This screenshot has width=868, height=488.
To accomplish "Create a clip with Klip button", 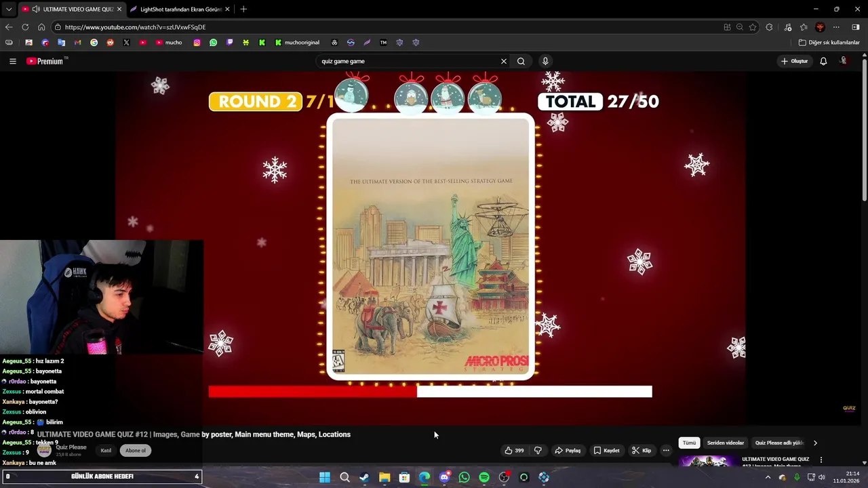I will click(x=642, y=450).
